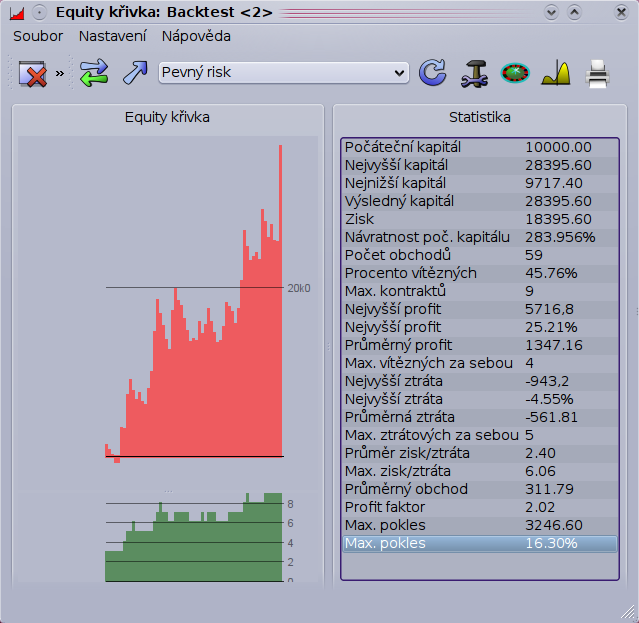Click the round pin button in title bar
Screen dimensions: 639x623
click(40, 13)
